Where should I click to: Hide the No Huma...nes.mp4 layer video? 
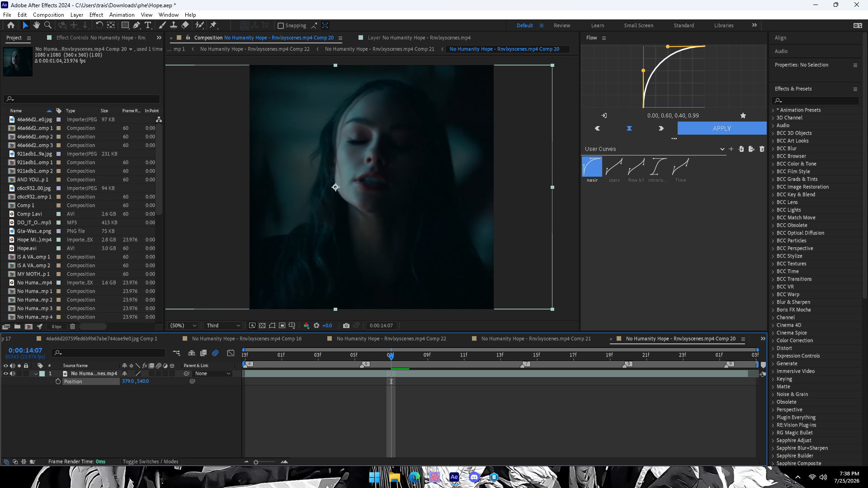(x=6, y=374)
